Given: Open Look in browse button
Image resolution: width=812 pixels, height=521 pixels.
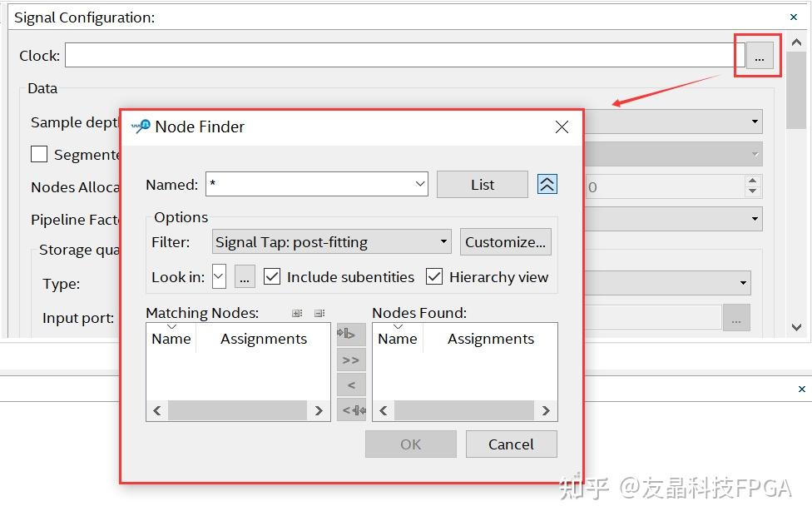Looking at the screenshot, I should (x=245, y=276).
